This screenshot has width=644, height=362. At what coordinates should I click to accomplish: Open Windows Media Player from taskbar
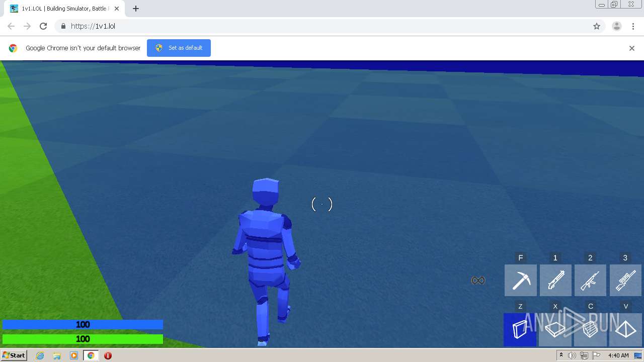(x=74, y=355)
